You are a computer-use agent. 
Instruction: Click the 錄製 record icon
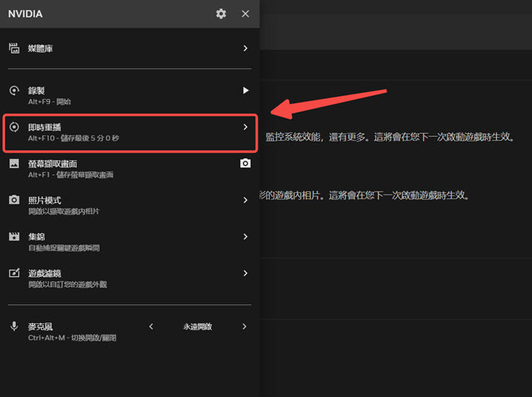[14, 91]
